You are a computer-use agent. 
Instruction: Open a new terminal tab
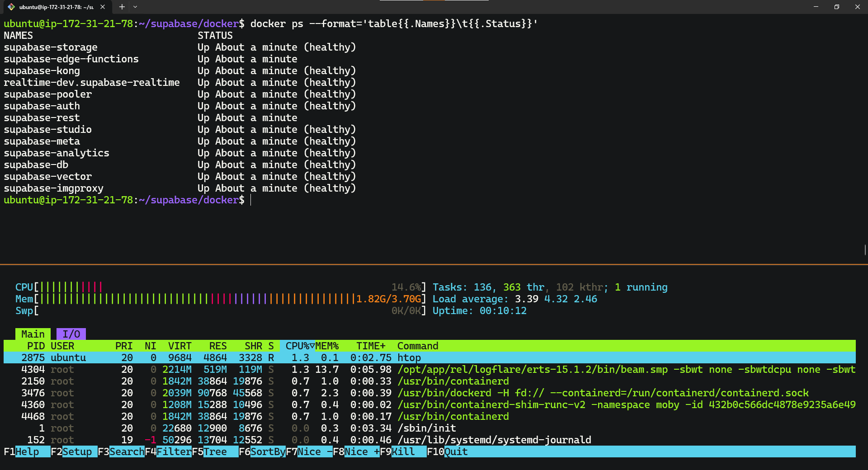(122, 7)
